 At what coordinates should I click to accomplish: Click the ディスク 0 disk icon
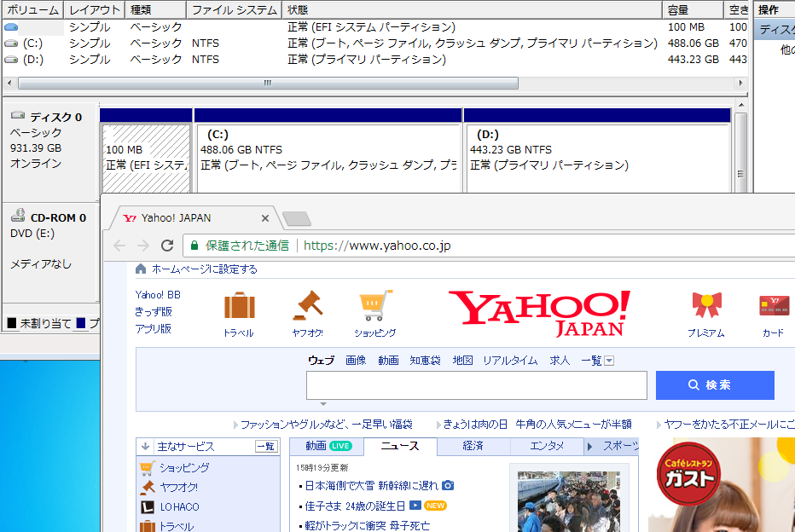pos(18,115)
